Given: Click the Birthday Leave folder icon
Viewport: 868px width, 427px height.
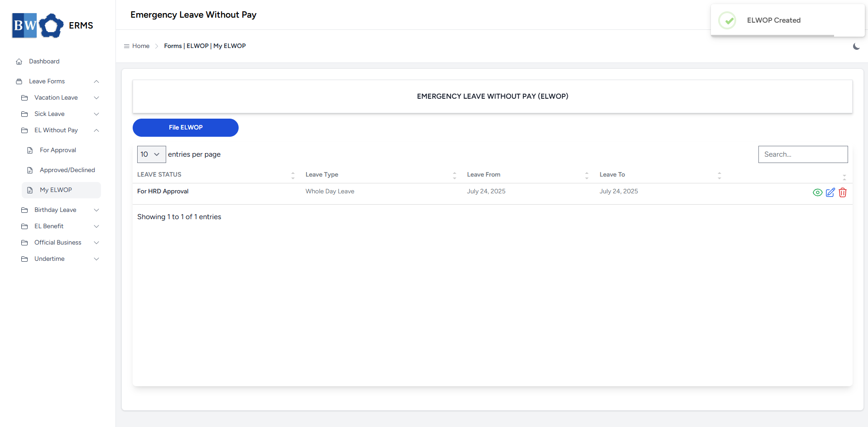Looking at the screenshot, I should point(24,210).
